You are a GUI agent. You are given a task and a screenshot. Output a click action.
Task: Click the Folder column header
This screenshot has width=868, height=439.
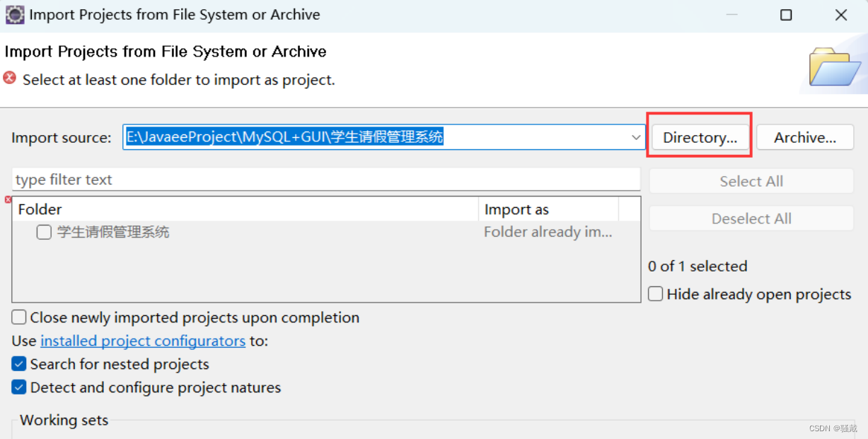pyautogui.click(x=40, y=209)
